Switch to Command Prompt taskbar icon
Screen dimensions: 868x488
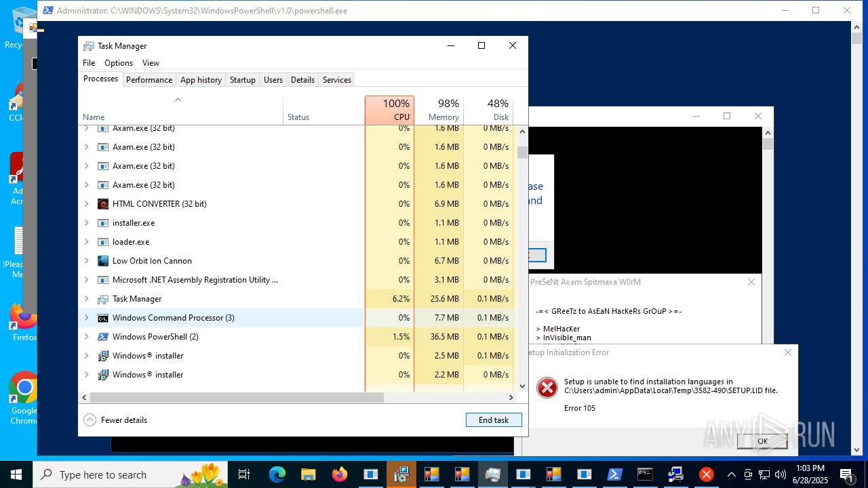pos(645,474)
